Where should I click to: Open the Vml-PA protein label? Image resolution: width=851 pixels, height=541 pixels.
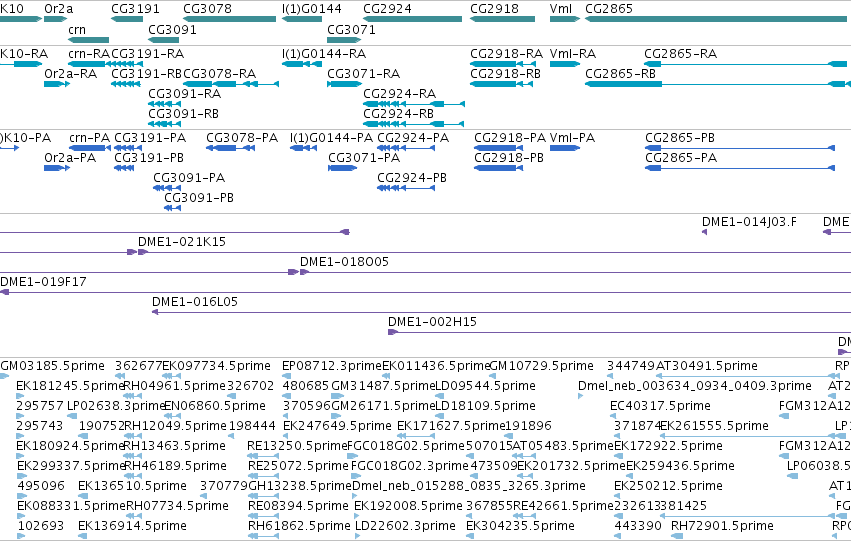pyautogui.click(x=572, y=138)
